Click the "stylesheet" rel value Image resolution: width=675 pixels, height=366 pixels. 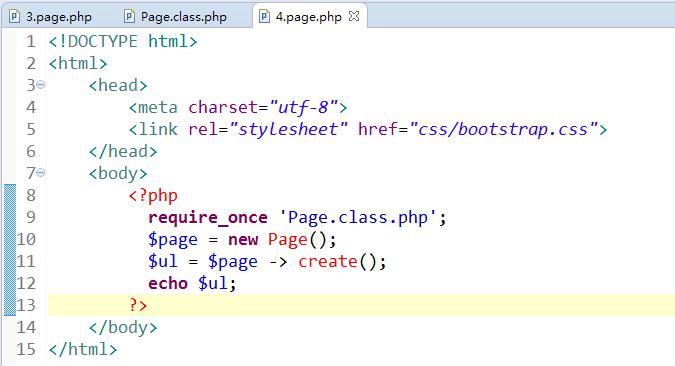coord(288,129)
